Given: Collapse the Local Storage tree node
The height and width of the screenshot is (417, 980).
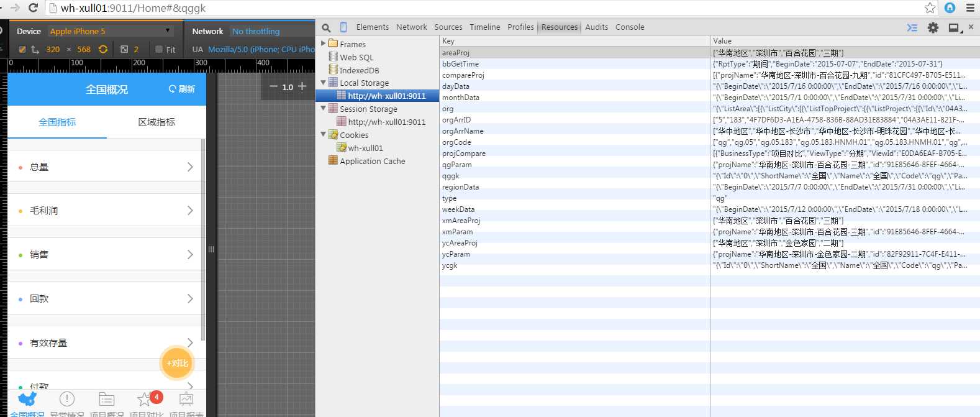Looking at the screenshot, I should pos(323,82).
